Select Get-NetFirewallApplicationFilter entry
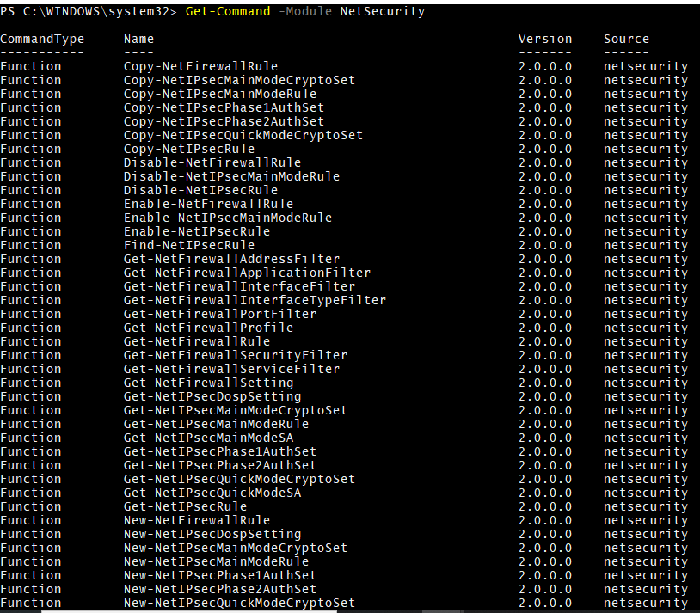The width and height of the screenshot is (700, 613). [x=247, y=273]
